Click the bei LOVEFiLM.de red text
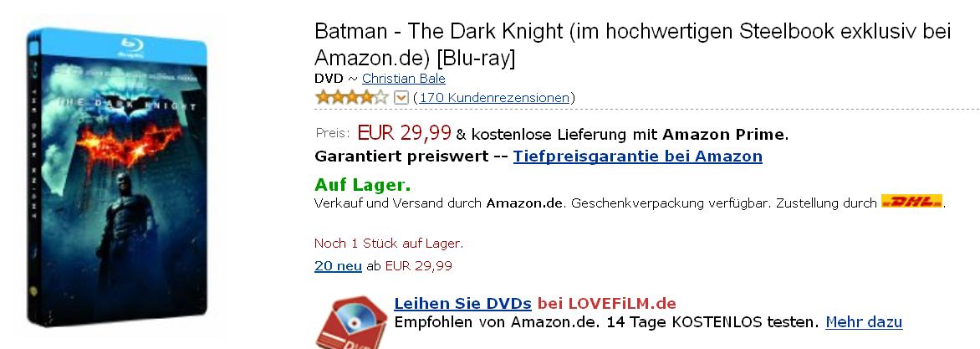The image size is (980, 349). coord(607,304)
